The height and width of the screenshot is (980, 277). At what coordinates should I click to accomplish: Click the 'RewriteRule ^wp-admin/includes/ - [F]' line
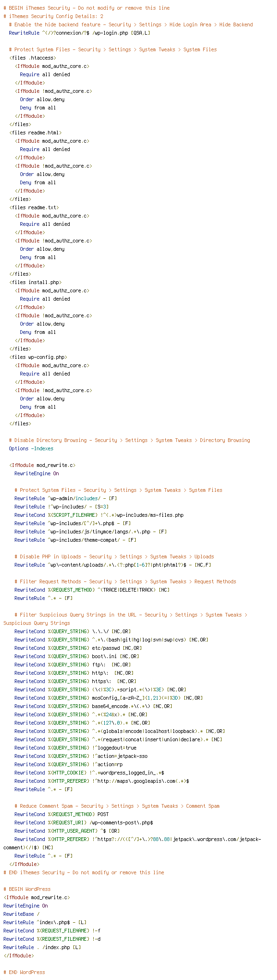tap(66, 498)
